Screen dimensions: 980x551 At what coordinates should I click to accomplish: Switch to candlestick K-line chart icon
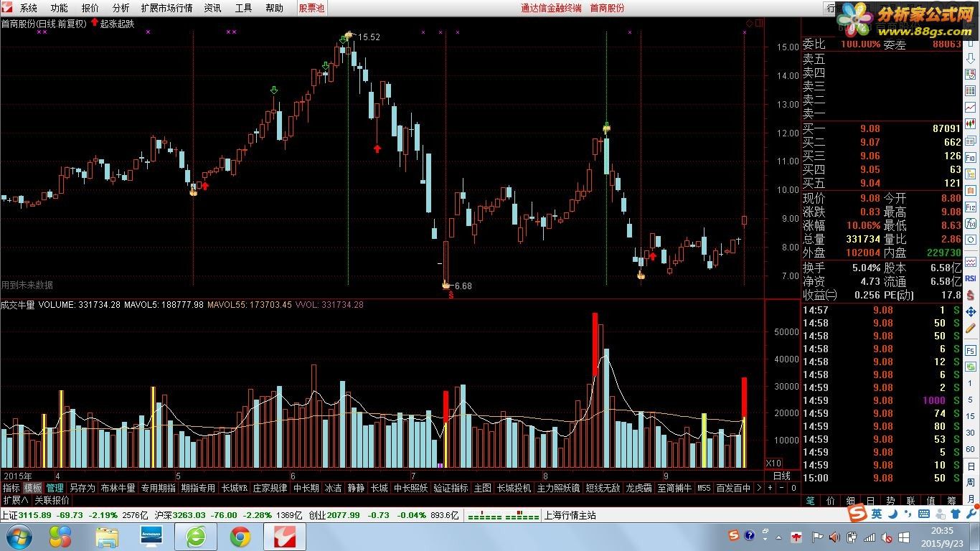971,123
